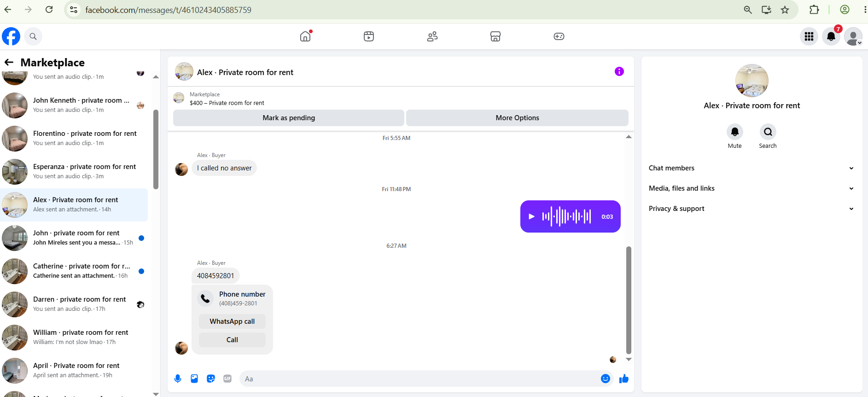
Task: Click the chat scroll down arrow
Action: tap(629, 360)
